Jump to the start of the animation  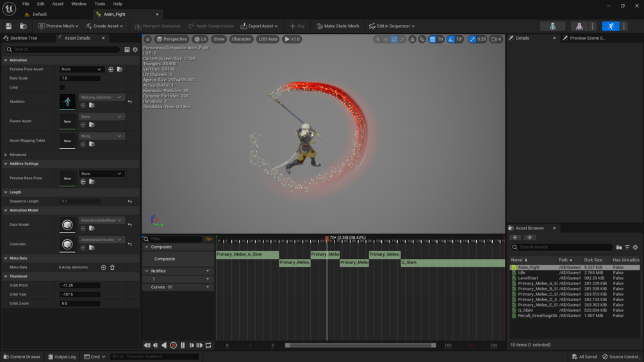pos(147,345)
